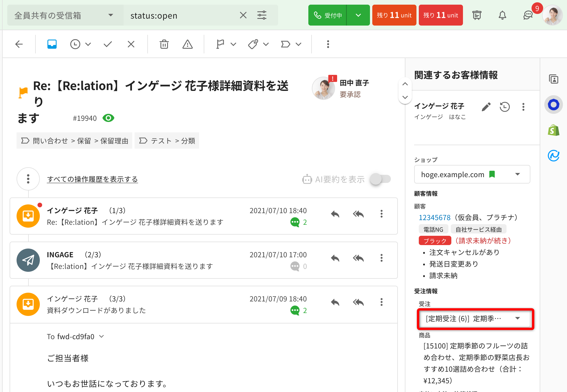The height and width of the screenshot is (392, 567).
Task: Click the trash delete icon in toolbar
Action: click(164, 44)
